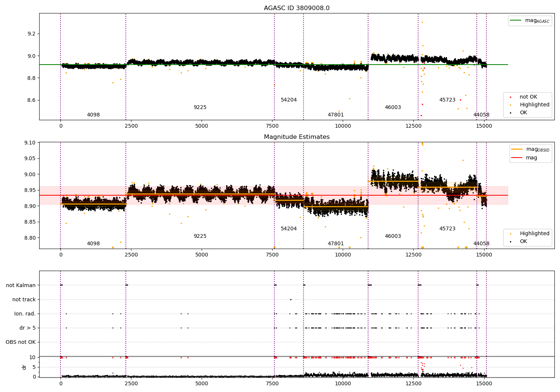The height and width of the screenshot is (392, 560).
Task: Click the 5 tick on the dr axis
Action: point(34,367)
